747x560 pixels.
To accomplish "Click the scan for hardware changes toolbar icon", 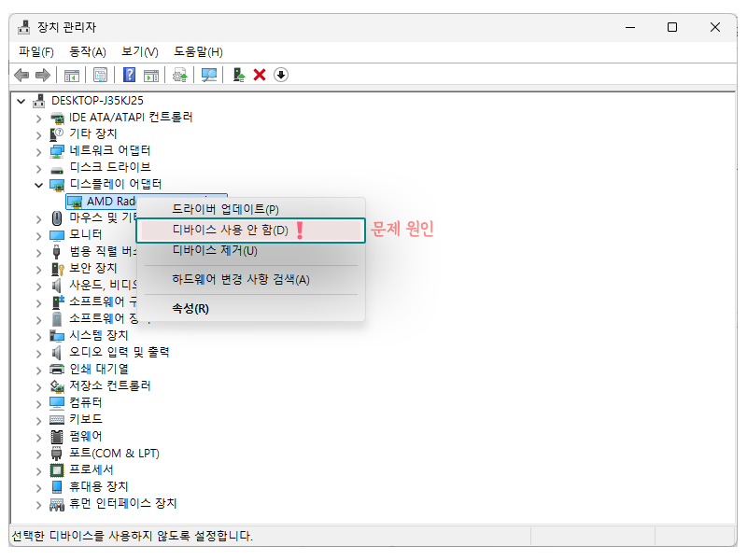I will point(207,75).
